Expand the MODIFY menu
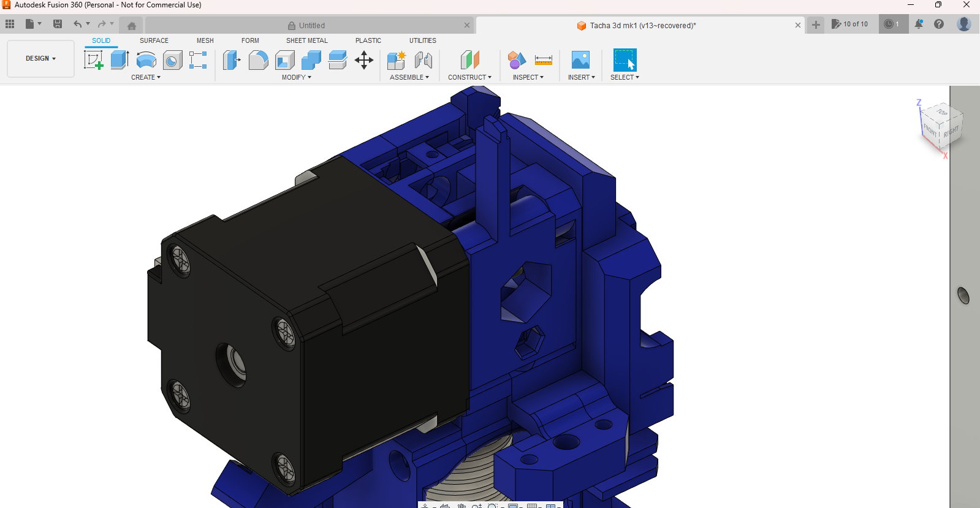980x508 pixels. click(x=297, y=77)
